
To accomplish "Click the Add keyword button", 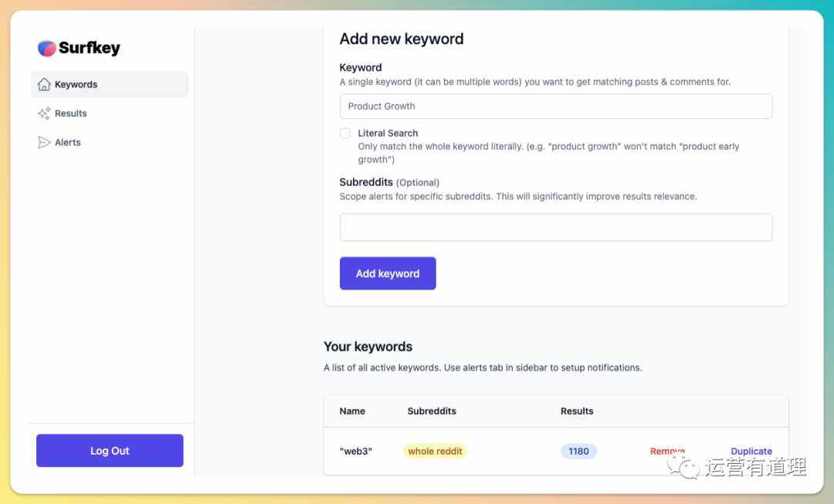I will (x=388, y=273).
